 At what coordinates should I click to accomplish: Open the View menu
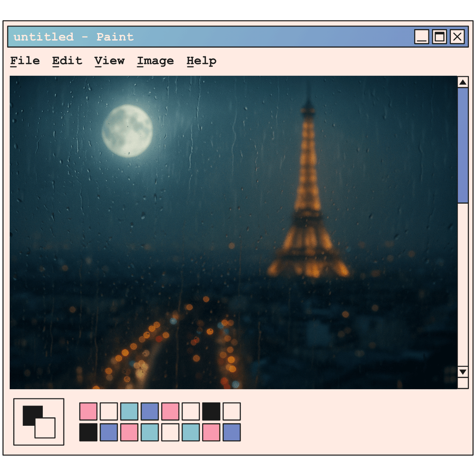pos(109,61)
